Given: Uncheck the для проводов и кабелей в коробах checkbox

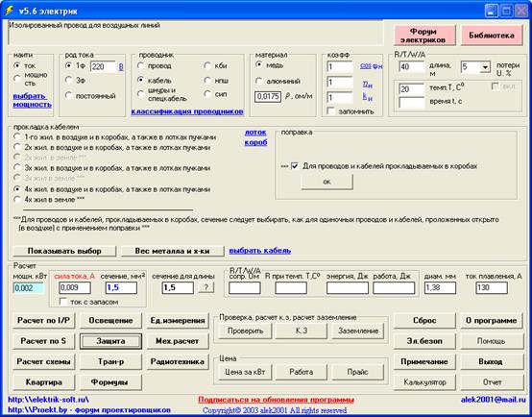Looking at the screenshot, I should point(295,166).
